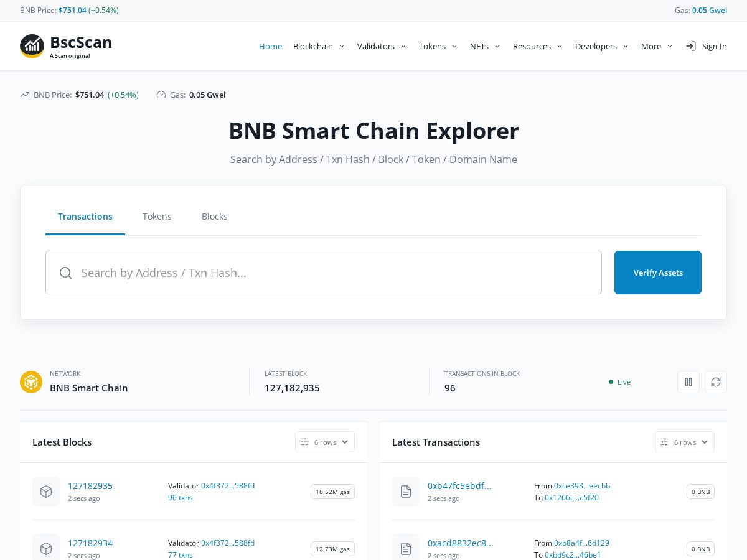Open block 127182934 link
The image size is (747, 560).
pos(90,543)
